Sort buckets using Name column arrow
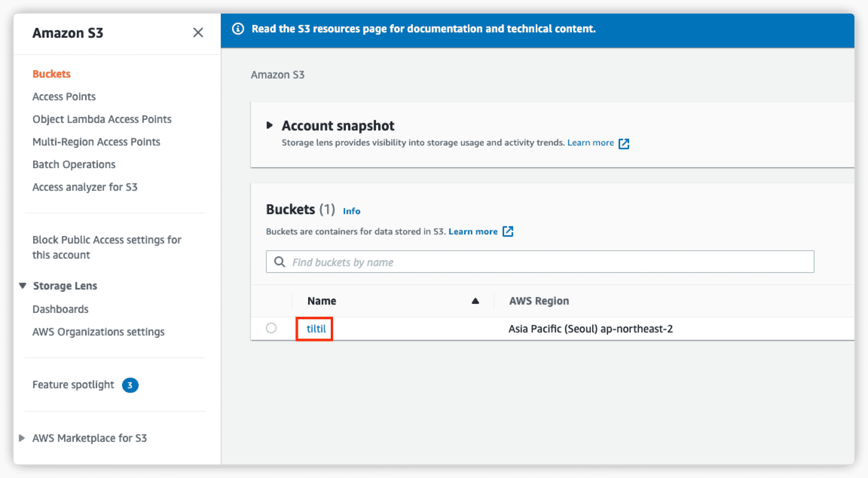This screenshot has width=868, height=478. click(x=475, y=301)
